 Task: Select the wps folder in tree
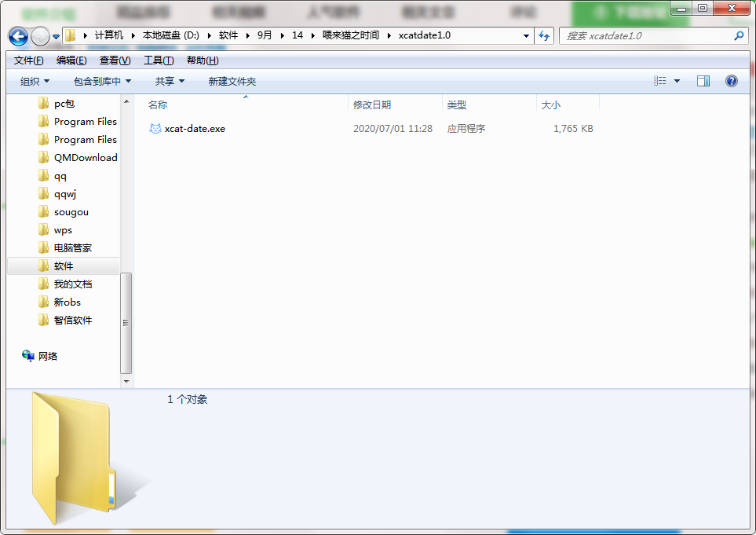coord(63,229)
